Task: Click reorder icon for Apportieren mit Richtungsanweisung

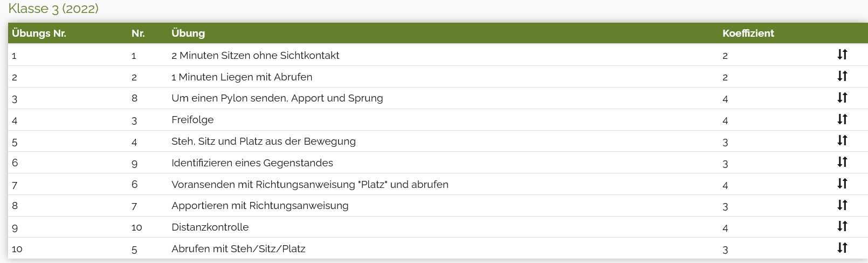Action: [x=842, y=205]
